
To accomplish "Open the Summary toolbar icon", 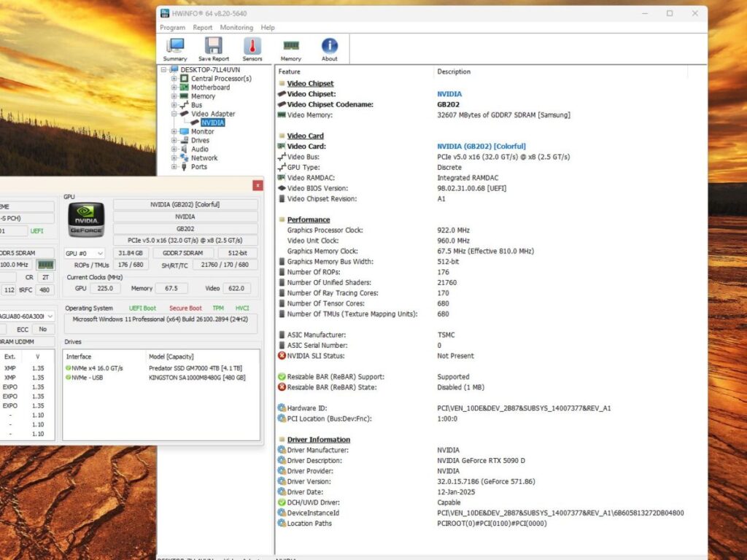I will (x=175, y=50).
